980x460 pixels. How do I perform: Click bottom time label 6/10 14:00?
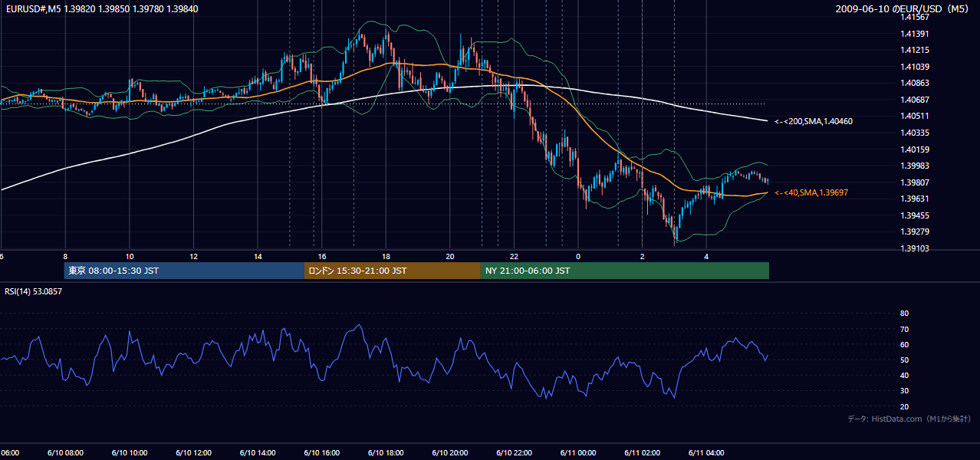[258, 452]
